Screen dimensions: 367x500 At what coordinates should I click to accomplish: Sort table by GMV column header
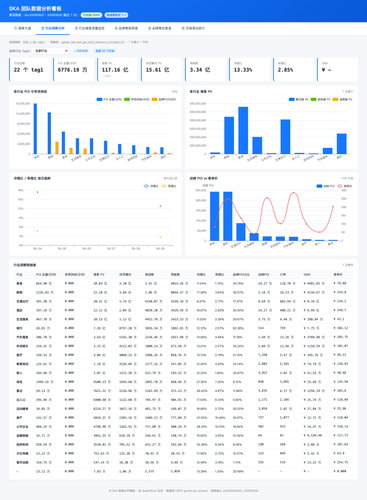tap(307, 274)
